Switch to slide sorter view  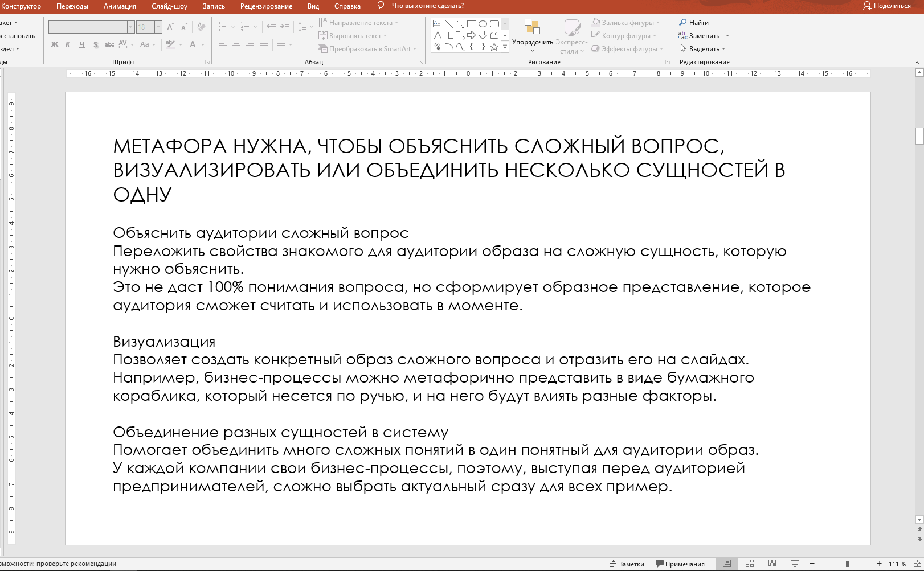click(750, 564)
